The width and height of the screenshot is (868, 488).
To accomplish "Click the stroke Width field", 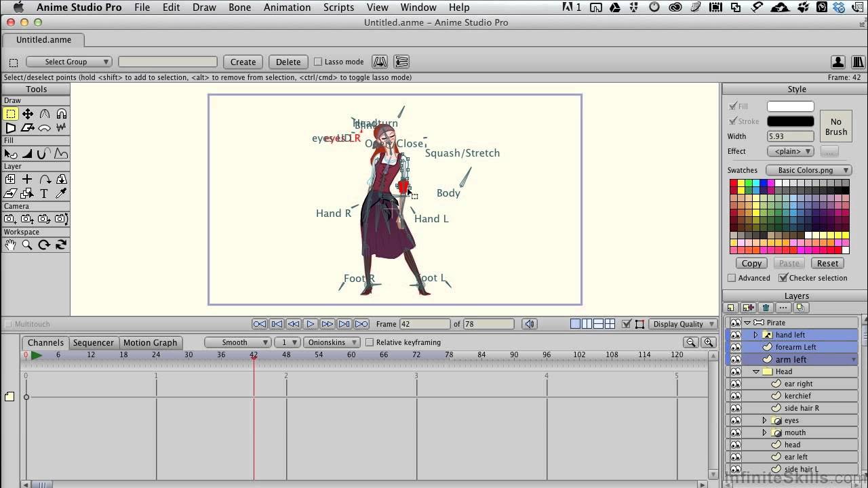I will (x=791, y=136).
